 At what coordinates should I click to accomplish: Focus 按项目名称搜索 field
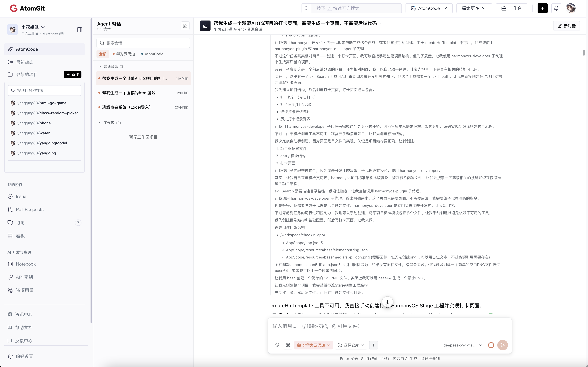(44, 90)
